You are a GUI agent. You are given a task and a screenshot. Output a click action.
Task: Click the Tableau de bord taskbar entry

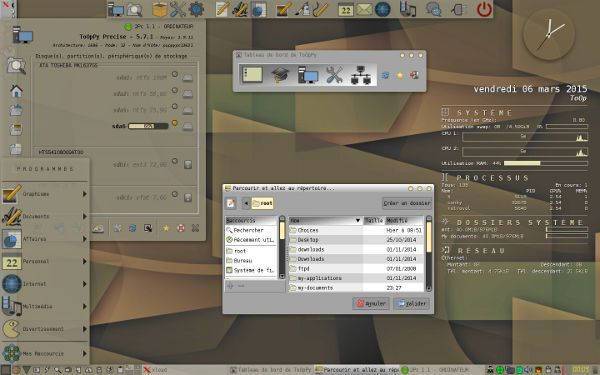[x=271, y=370]
